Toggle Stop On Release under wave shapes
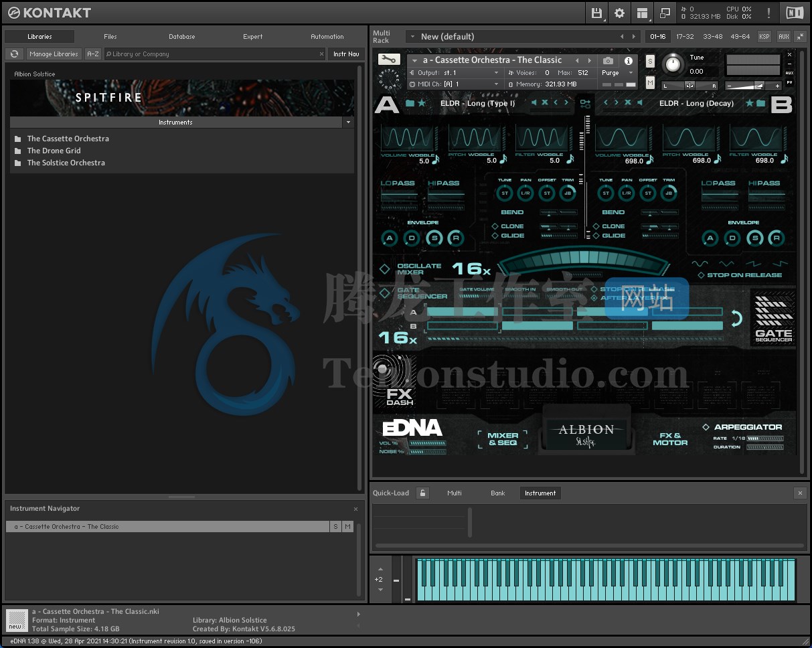The width and height of the screenshot is (812, 648). point(701,275)
